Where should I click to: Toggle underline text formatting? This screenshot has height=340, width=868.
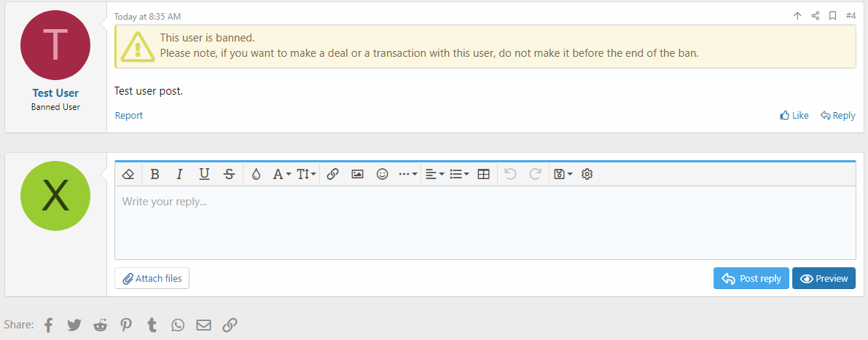pyautogui.click(x=204, y=174)
